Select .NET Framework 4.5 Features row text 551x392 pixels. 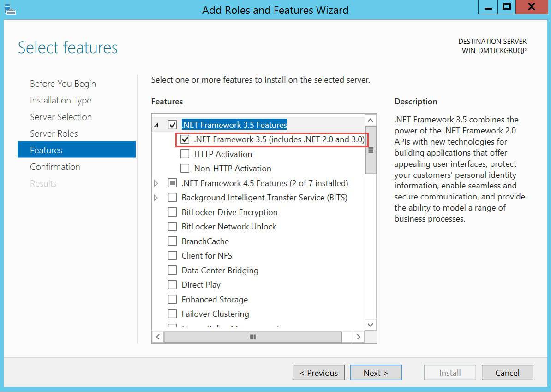(x=264, y=183)
